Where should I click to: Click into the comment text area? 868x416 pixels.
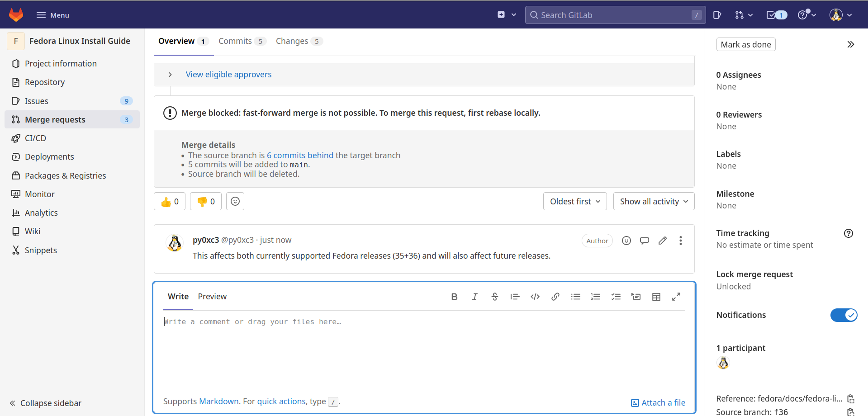click(424, 350)
